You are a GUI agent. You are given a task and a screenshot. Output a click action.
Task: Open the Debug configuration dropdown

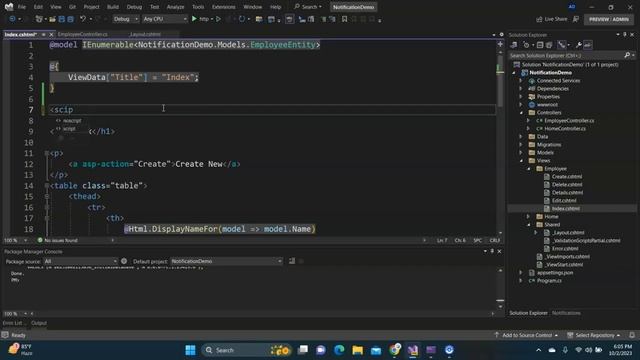click(x=125, y=19)
